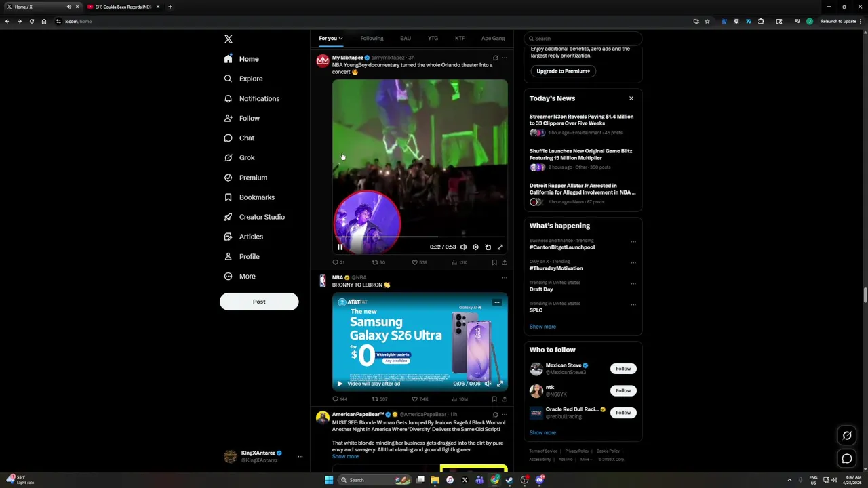
Task: Play the Samsung ad video
Action: pos(340,384)
